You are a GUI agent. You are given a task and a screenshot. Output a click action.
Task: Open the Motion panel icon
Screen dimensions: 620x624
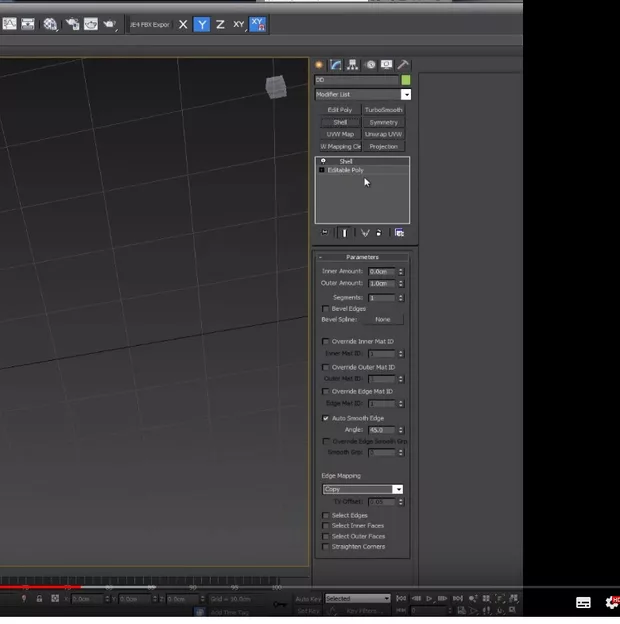pos(370,65)
